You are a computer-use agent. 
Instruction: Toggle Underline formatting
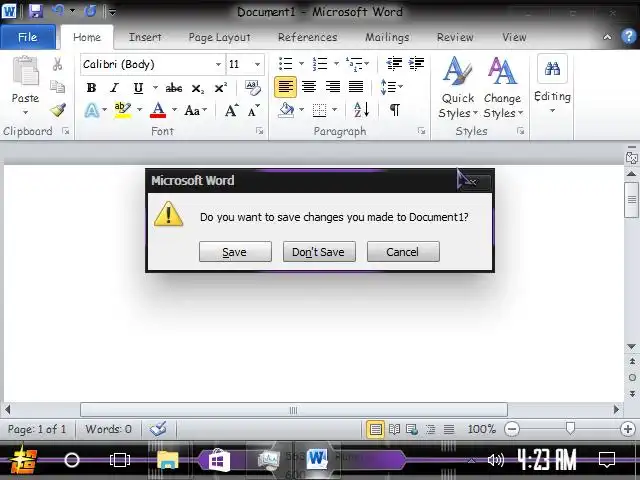click(138, 88)
